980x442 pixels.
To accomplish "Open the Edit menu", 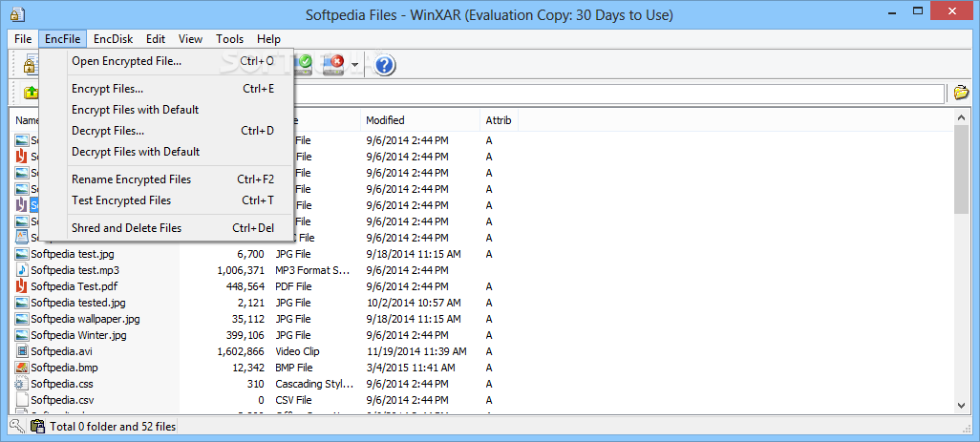I will click(x=156, y=39).
